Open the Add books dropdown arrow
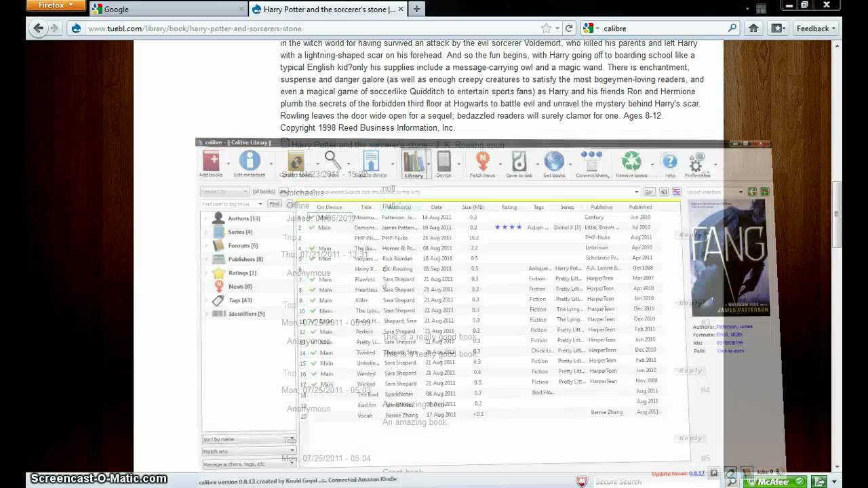This screenshot has width=868, height=488. click(x=228, y=163)
